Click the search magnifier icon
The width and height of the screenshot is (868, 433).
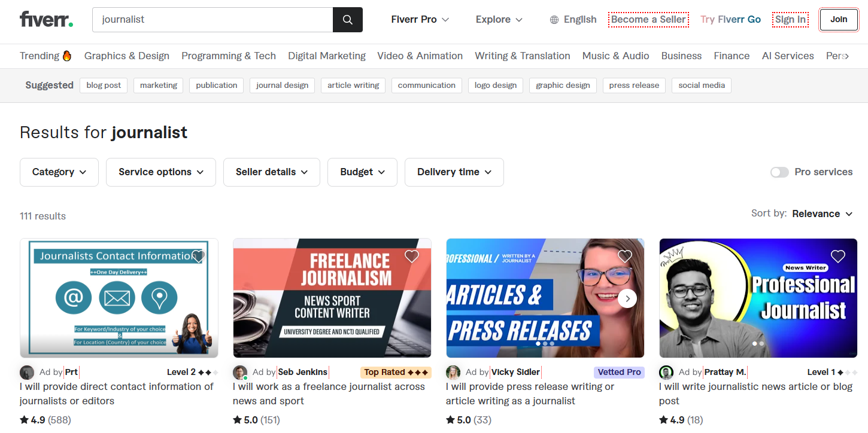coord(347,19)
